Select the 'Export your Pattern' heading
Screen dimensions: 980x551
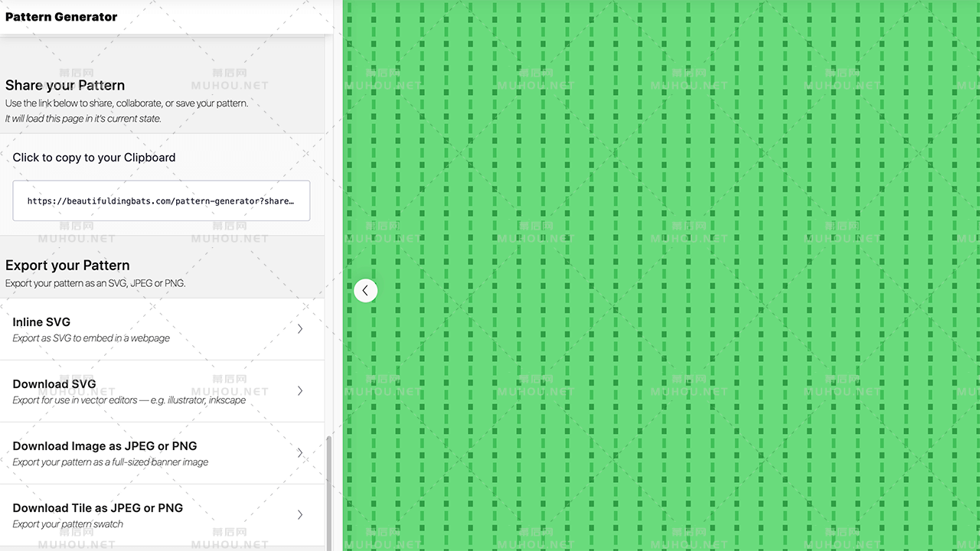[x=67, y=266]
